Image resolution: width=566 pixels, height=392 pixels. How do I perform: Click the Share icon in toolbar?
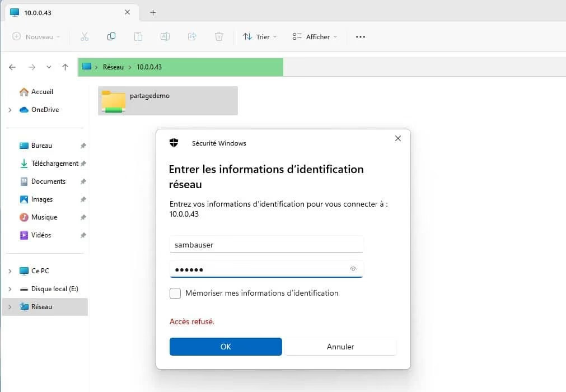(192, 37)
